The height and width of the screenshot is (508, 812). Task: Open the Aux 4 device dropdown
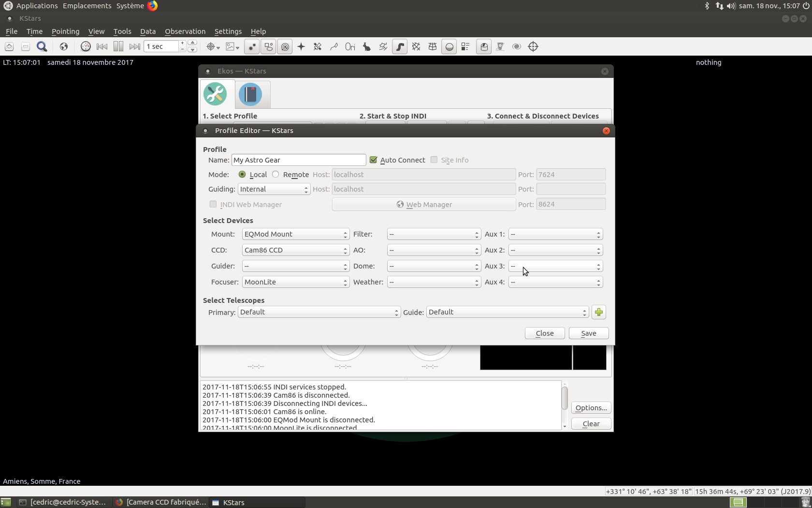tap(556, 282)
